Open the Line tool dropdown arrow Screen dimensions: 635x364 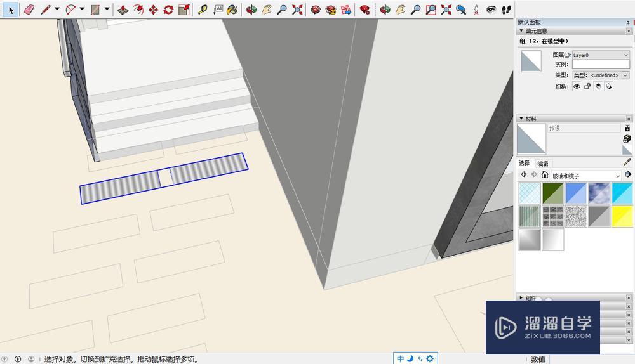(x=57, y=8)
